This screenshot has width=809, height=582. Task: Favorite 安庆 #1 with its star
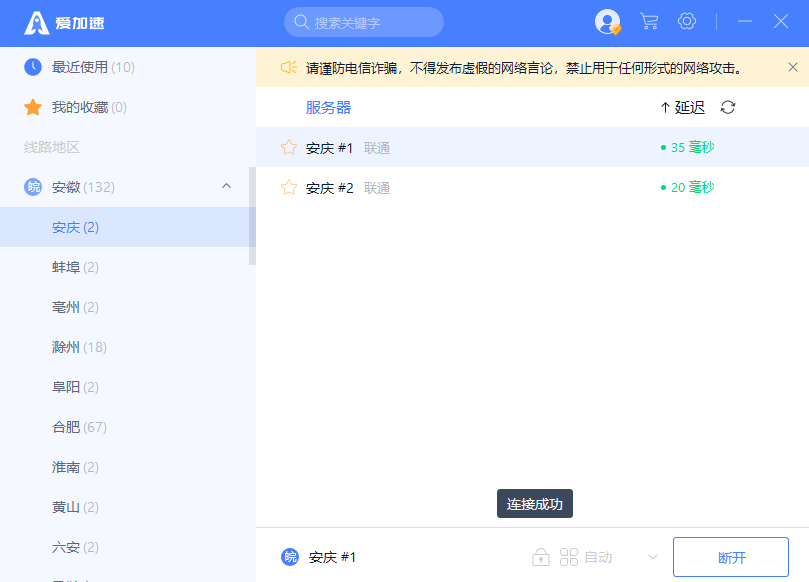pos(289,148)
